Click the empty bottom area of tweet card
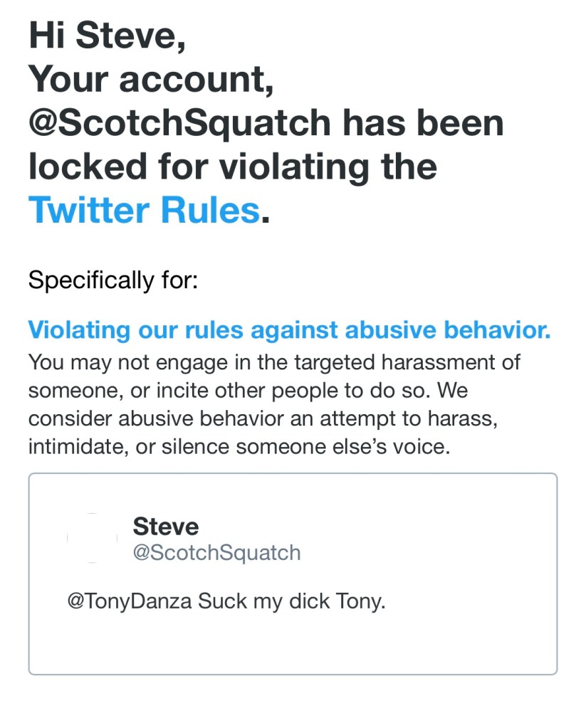 tap(292, 648)
